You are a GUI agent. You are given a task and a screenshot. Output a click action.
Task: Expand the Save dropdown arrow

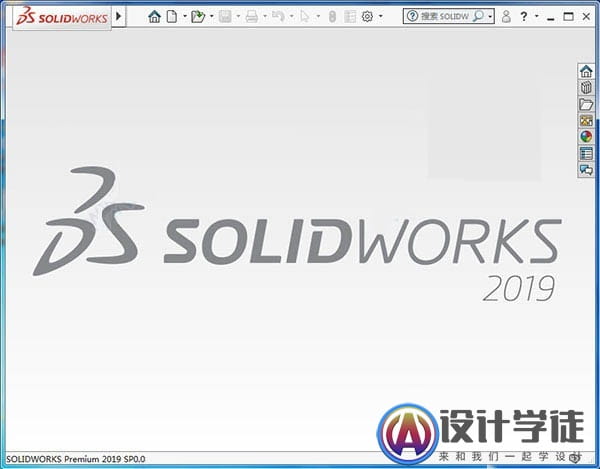coord(238,16)
